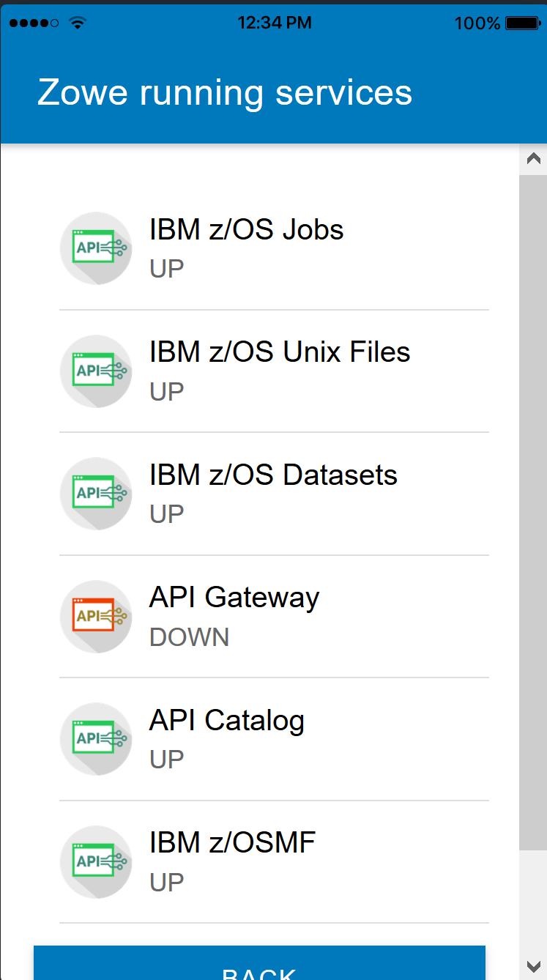
Task: Select the "IBM z/OSMF" title text
Action: click(232, 843)
